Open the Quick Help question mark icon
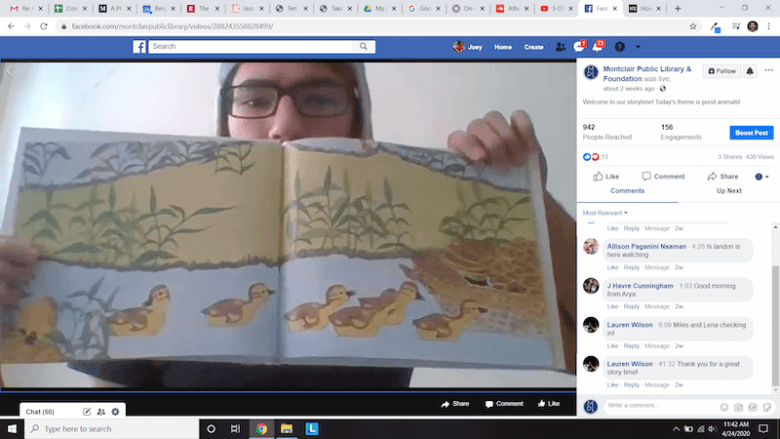The height and width of the screenshot is (439, 780). point(619,47)
